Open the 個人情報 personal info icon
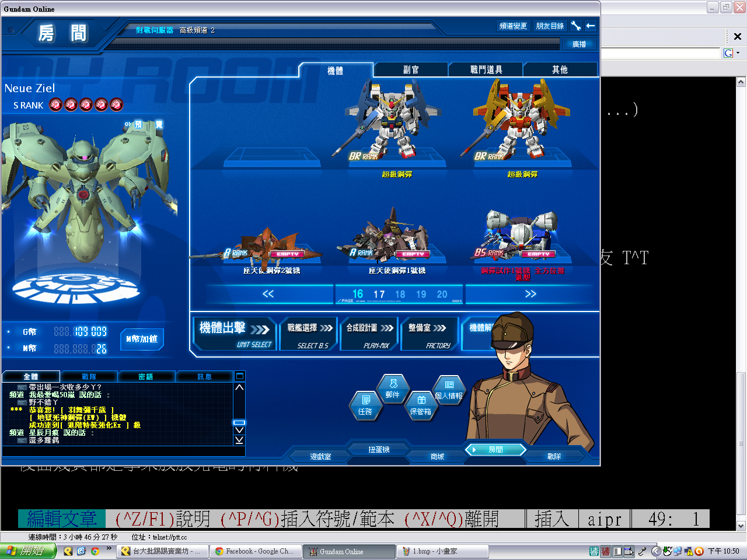This screenshot has height=560, width=747. point(449,390)
